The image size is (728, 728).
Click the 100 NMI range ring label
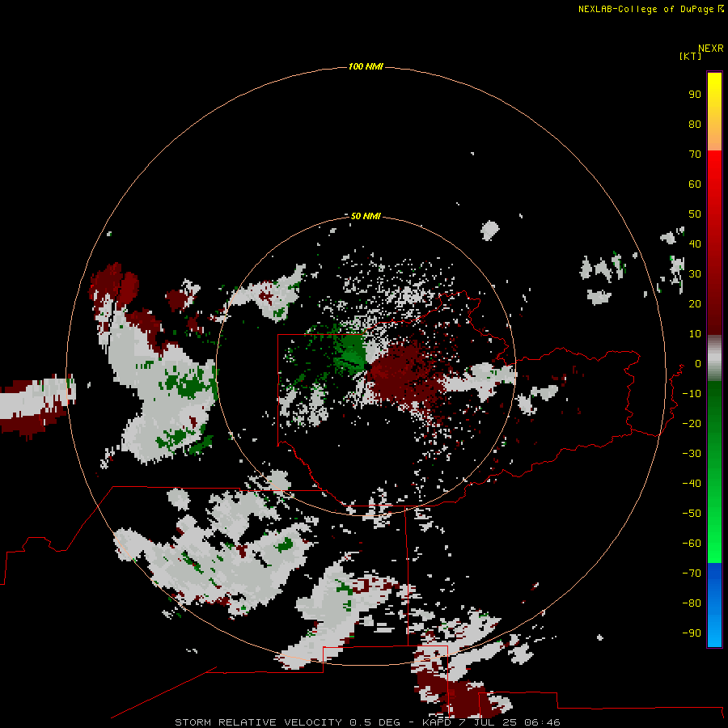366,66
